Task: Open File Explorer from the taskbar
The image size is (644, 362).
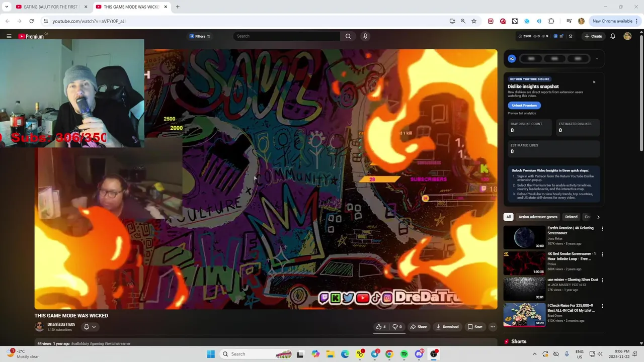Action: (x=331, y=354)
